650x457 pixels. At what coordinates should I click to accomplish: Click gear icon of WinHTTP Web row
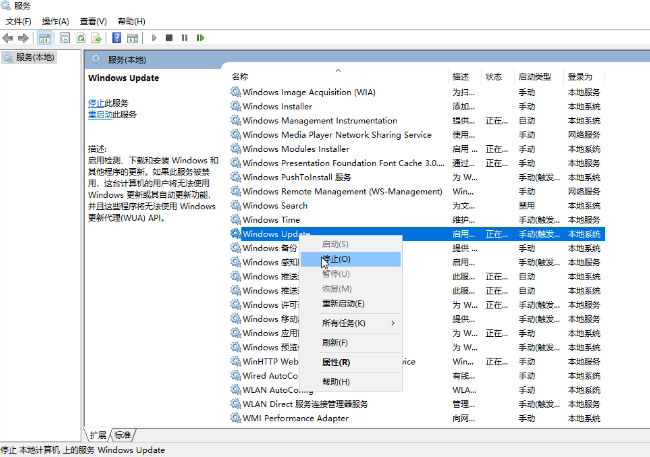(235, 361)
